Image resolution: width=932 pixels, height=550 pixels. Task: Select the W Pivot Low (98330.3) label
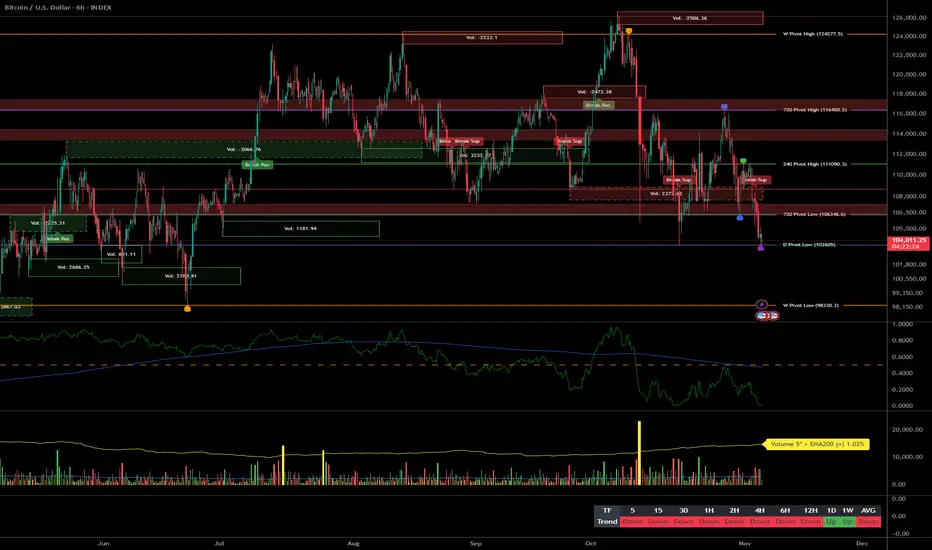(811, 305)
